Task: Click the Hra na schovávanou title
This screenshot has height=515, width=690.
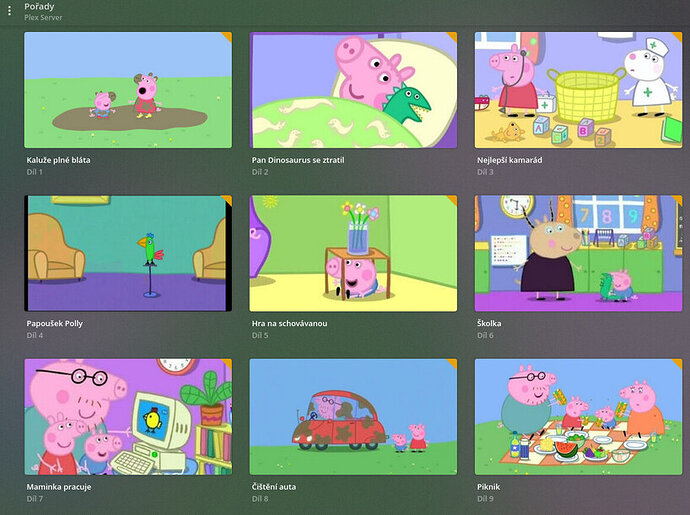Action: pos(290,324)
